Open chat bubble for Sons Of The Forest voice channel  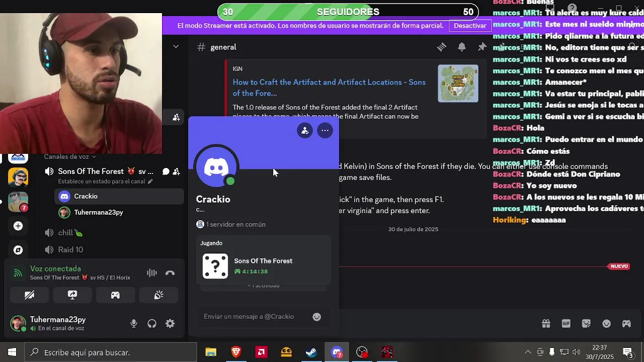(x=166, y=171)
